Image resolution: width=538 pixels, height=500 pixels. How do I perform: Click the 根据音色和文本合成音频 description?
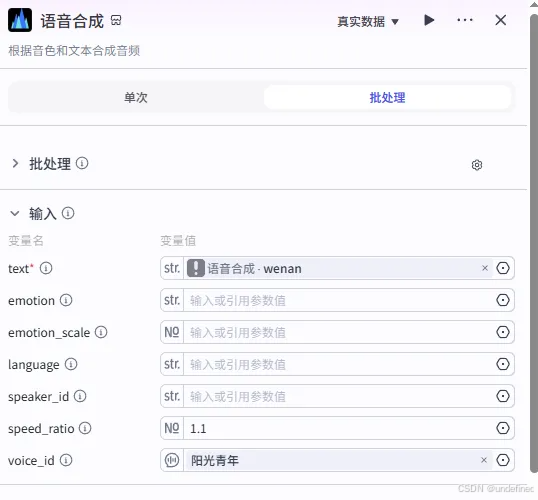coord(74,51)
